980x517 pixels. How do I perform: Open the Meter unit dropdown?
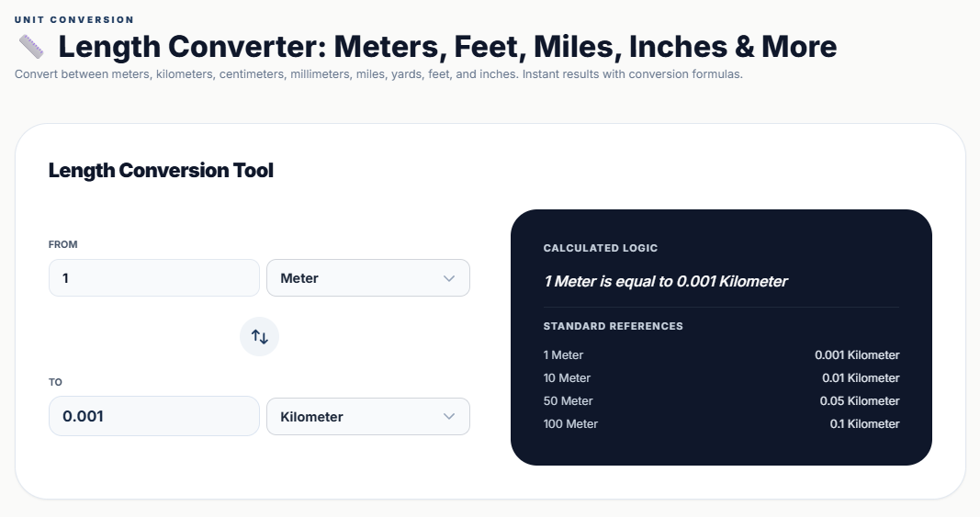click(x=368, y=278)
